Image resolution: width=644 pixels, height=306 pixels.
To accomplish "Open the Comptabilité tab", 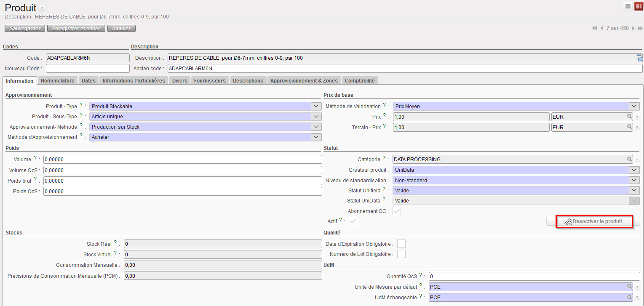I will pos(360,80).
